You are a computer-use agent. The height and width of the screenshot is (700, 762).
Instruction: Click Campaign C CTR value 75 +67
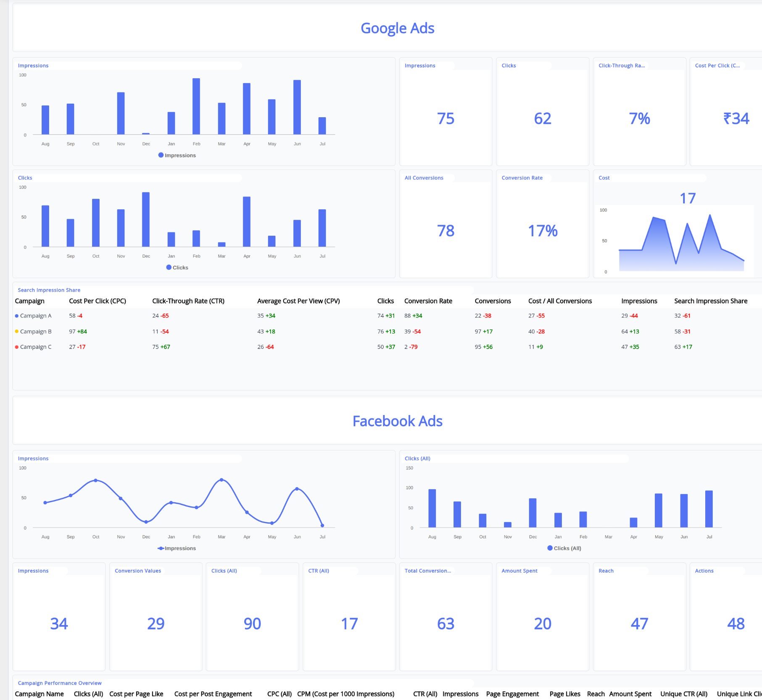click(x=161, y=347)
